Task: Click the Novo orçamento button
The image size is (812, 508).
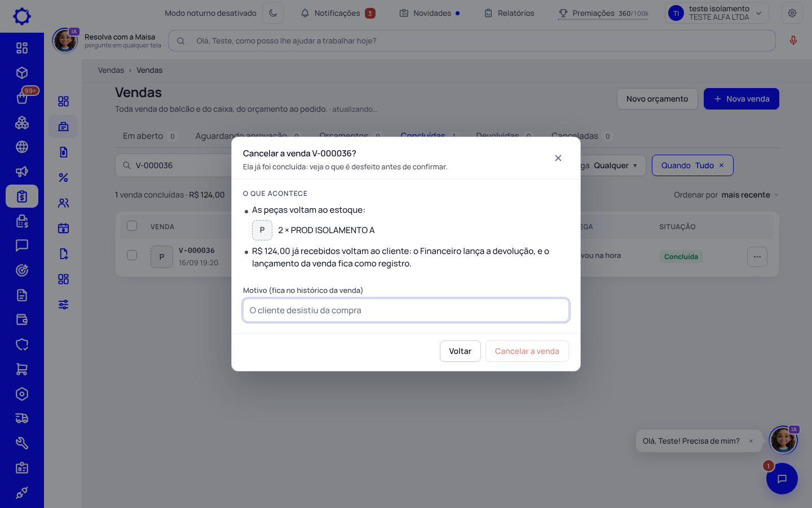Action: [x=657, y=99]
